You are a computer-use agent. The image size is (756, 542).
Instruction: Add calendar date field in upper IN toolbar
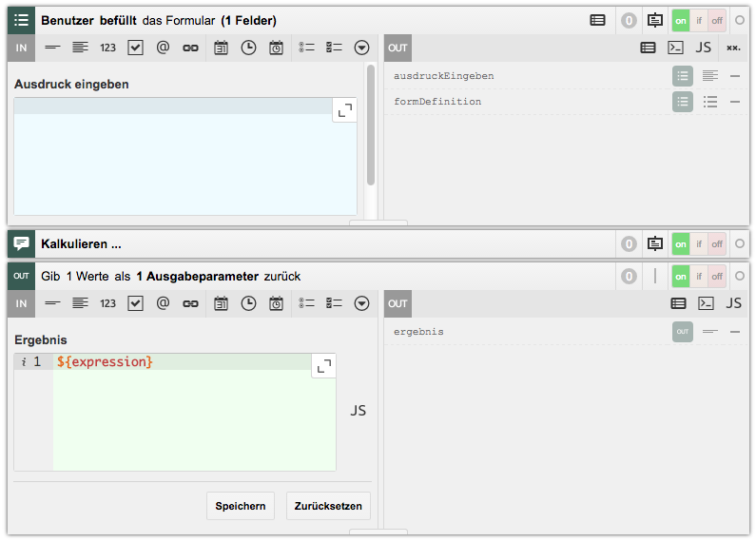[221, 48]
